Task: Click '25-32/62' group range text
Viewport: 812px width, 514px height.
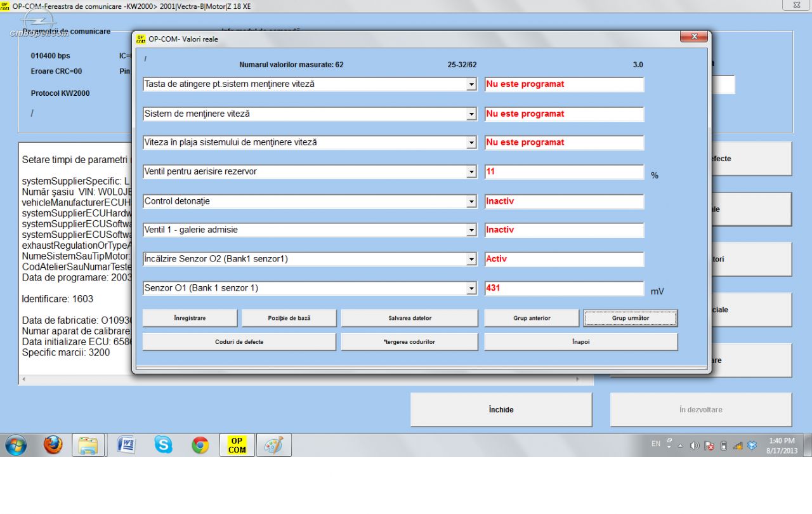Action: pyautogui.click(x=462, y=65)
